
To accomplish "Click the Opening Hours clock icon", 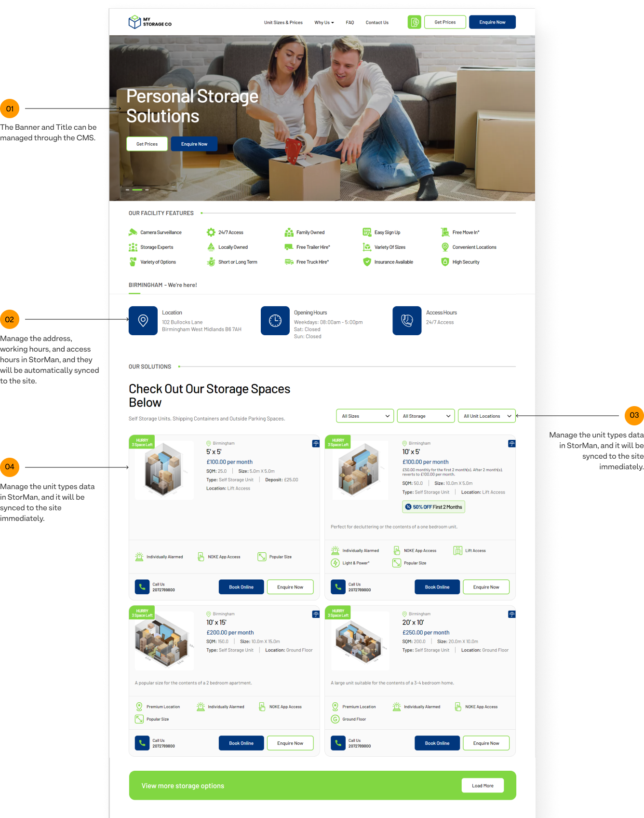I will (x=275, y=321).
